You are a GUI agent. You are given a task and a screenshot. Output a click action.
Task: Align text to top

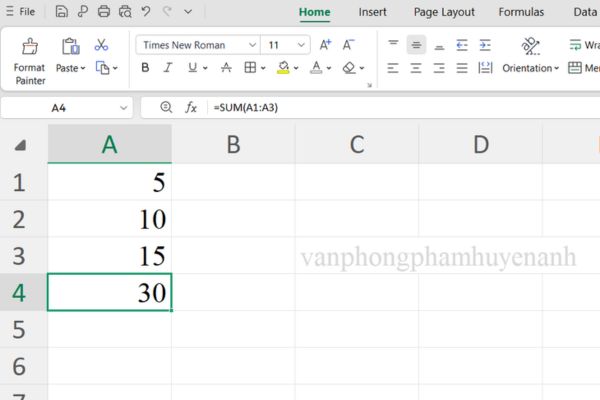pos(393,45)
